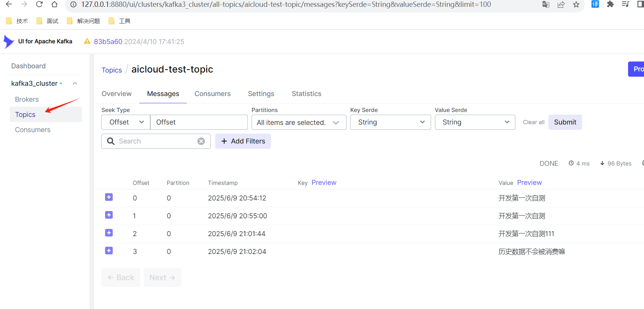644x309 pixels.
Task: Open the Statistics tab
Action: (306, 94)
